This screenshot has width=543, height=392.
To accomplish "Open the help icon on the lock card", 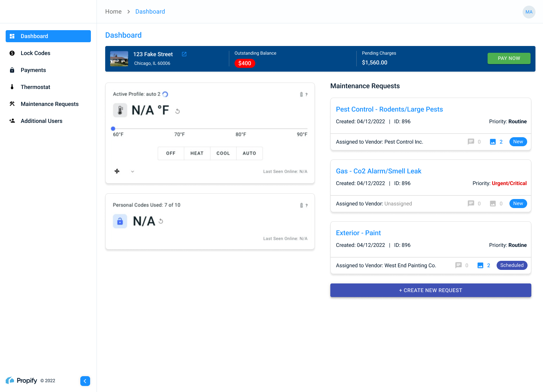I will [x=306, y=205].
